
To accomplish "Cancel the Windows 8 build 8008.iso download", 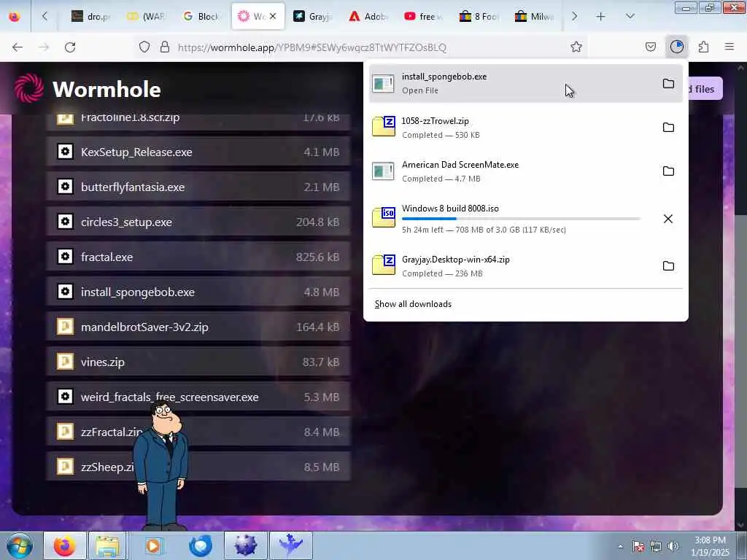I will click(668, 219).
